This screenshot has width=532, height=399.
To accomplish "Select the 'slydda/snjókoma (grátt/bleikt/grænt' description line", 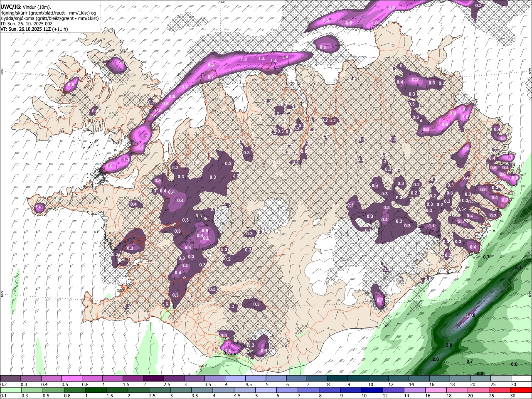I will click(x=49, y=19).
